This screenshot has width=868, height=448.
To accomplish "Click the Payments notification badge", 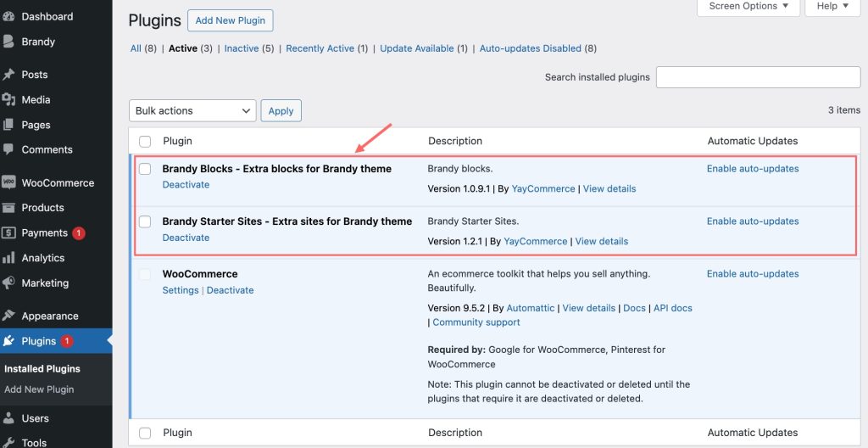I will click(79, 233).
